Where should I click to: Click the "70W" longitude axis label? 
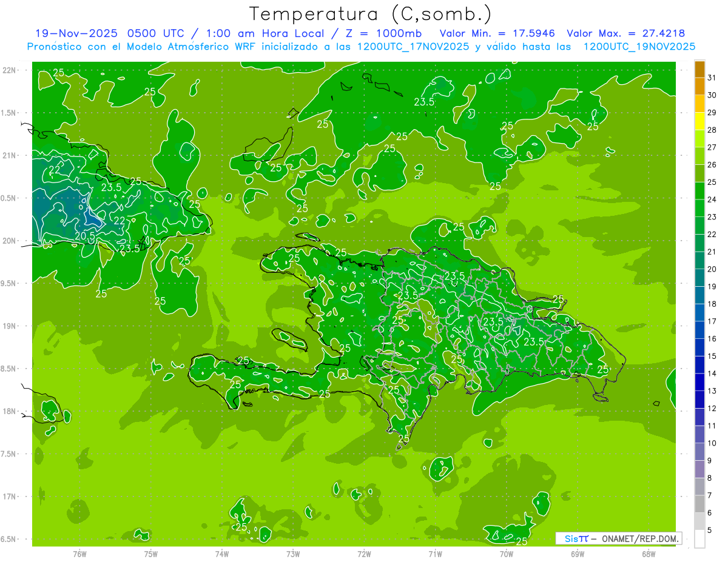pos(506,554)
